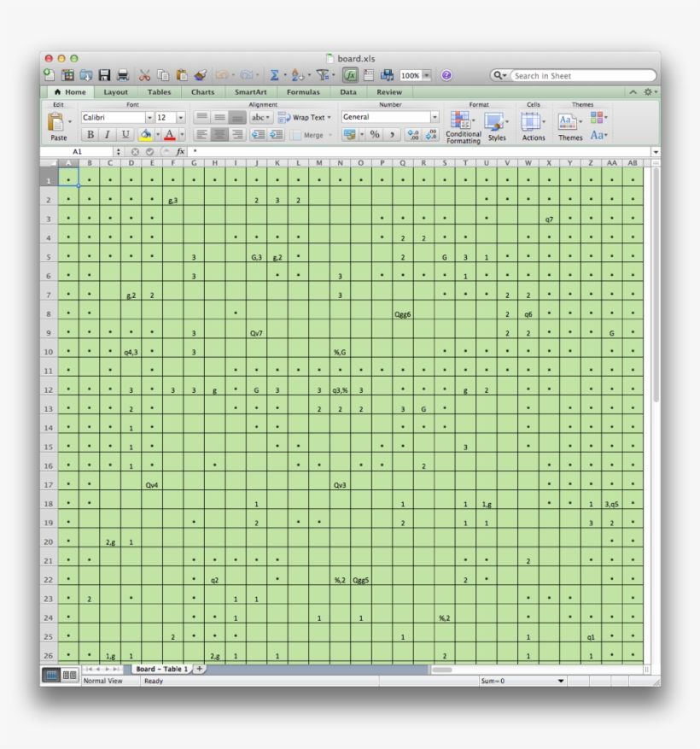The width and height of the screenshot is (700, 749).
Task: Open the Charts ribbon tab
Action: coord(201,91)
